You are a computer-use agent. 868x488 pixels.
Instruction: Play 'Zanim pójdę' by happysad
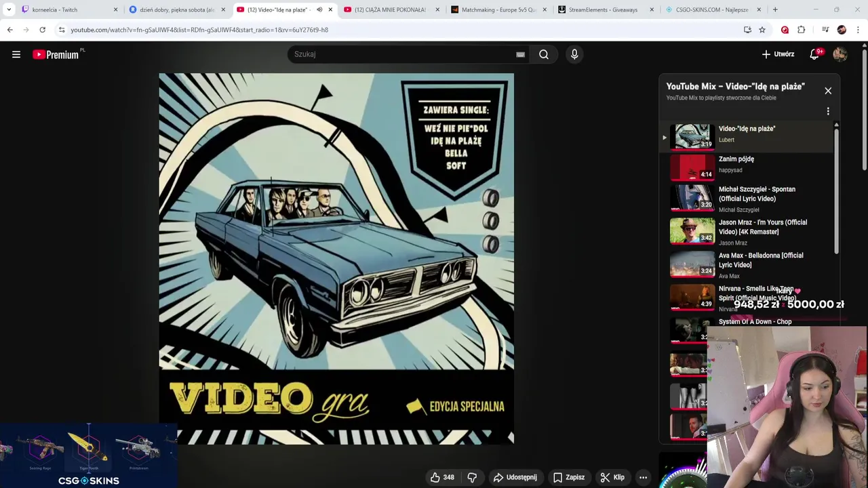pyautogui.click(x=746, y=167)
